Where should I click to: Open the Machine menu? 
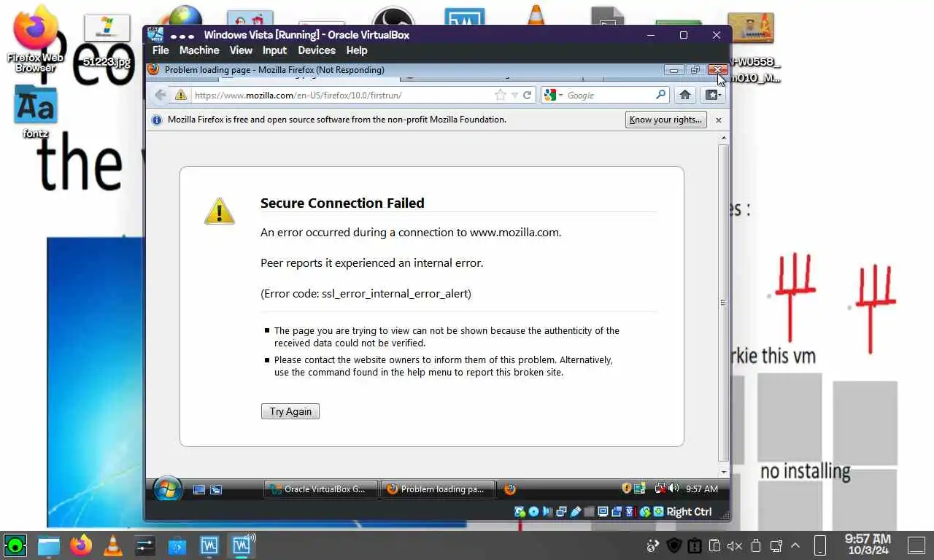(x=199, y=50)
